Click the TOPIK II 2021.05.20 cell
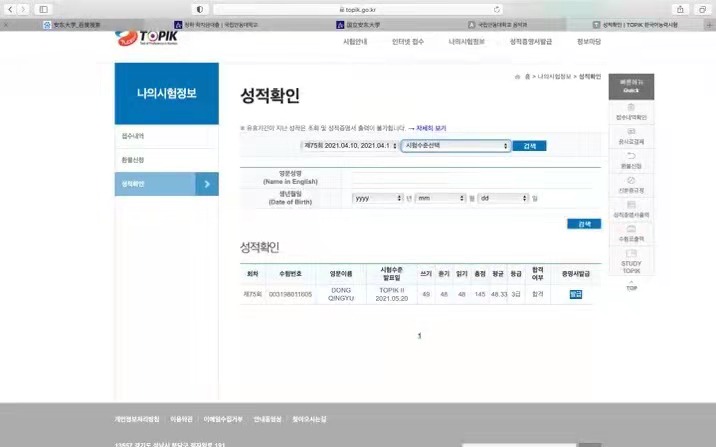This screenshot has width=716, height=447. pos(392,294)
